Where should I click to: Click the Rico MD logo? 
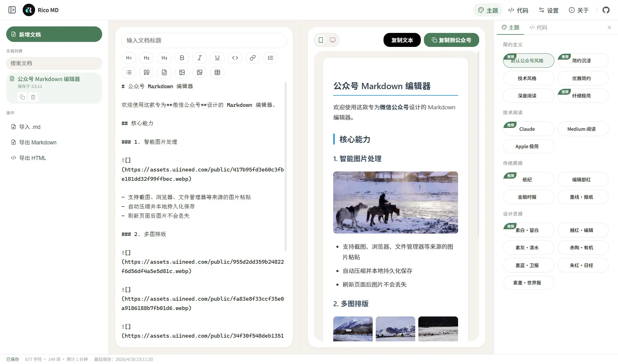29,10
